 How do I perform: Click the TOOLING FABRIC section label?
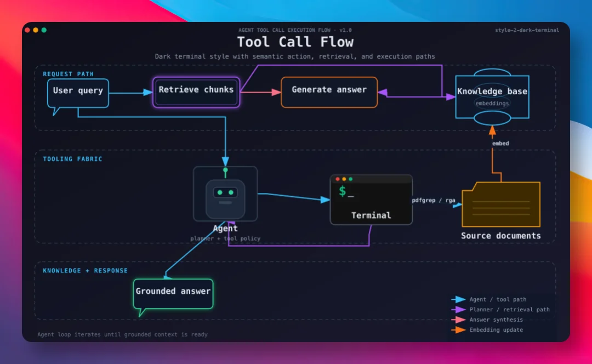(x=72, y=159)
